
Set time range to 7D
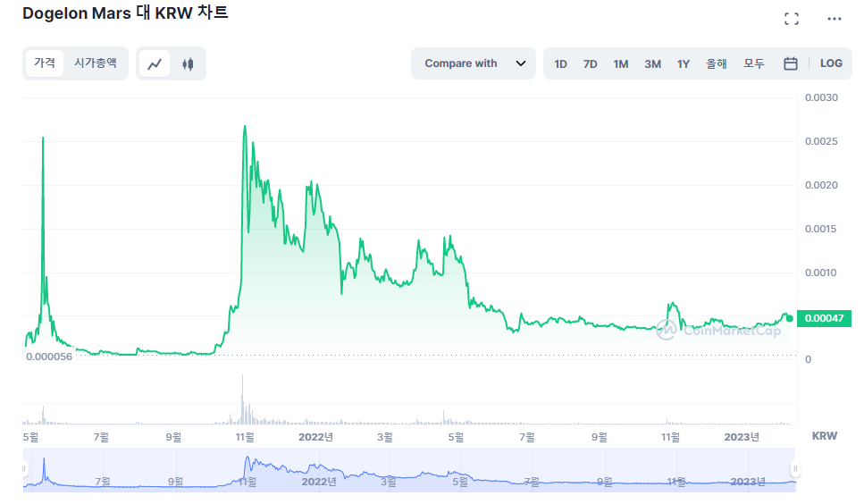[590, 64]
